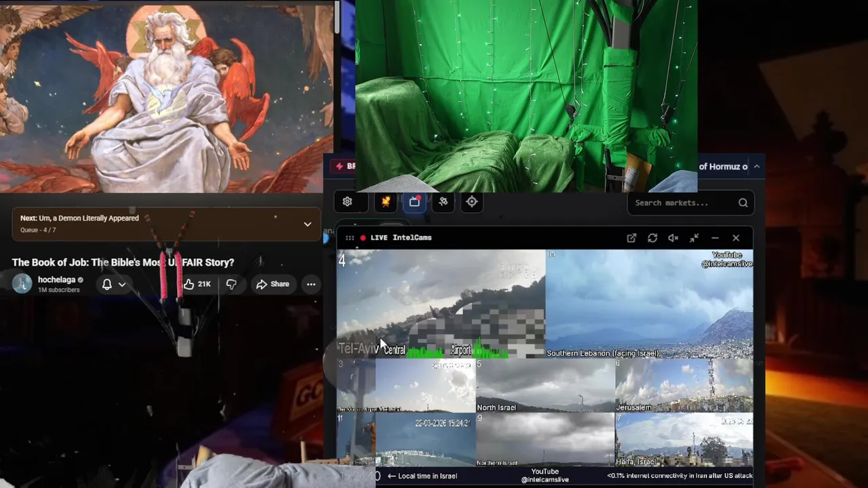Click the LIVE IntelCams panel title

(401, 238)
